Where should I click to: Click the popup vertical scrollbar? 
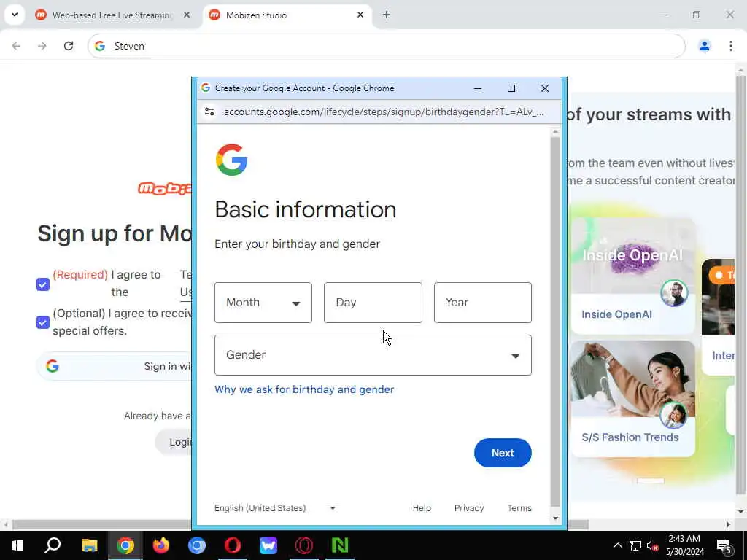click(x=555, y=322)
